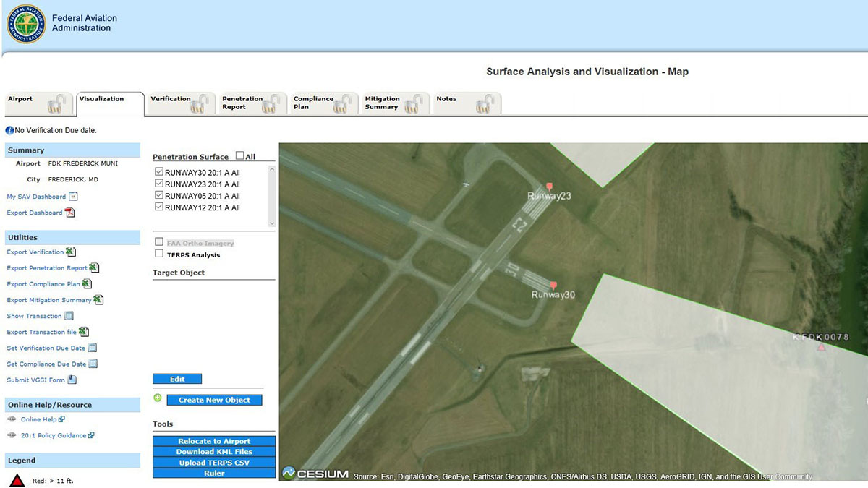Click the icon next to Show Transaction
The image size is (868, 488).
[67, 316]
